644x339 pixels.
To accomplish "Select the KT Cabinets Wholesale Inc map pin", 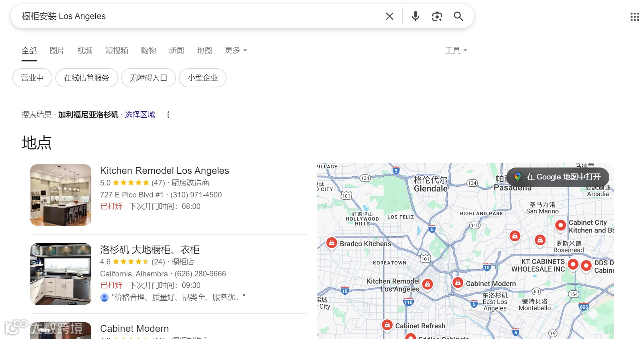I will pos(573,264).
